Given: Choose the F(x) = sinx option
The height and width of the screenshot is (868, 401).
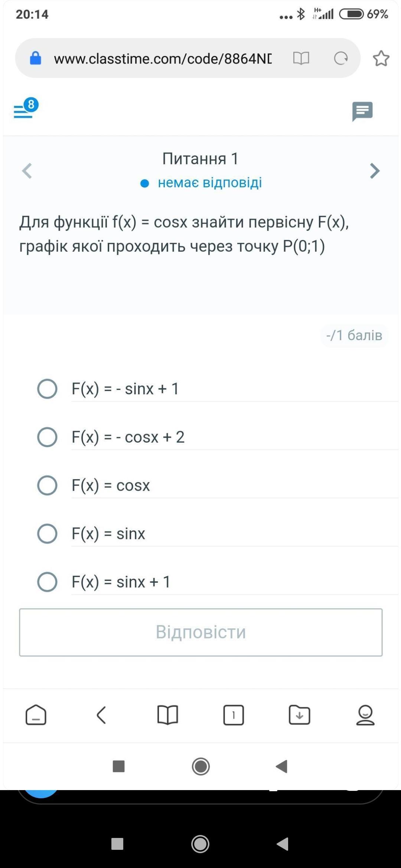Looking at the screenshot, I should point(48,533).
